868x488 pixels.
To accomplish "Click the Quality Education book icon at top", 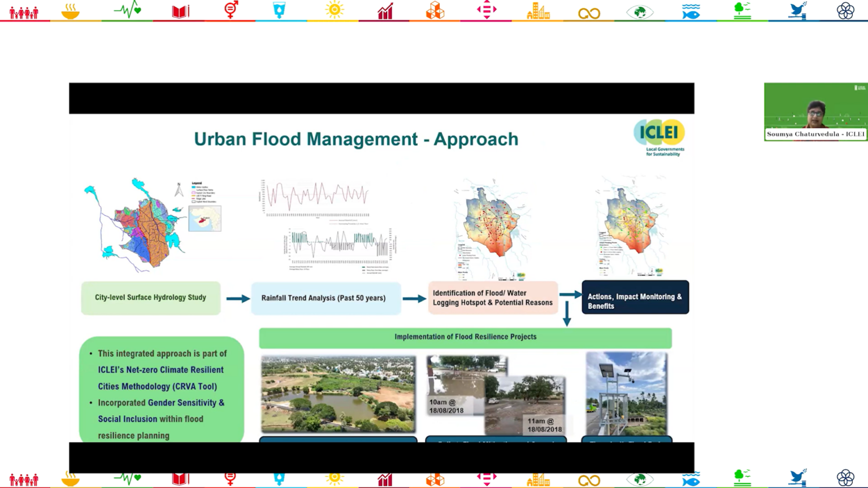I will 180,11.
